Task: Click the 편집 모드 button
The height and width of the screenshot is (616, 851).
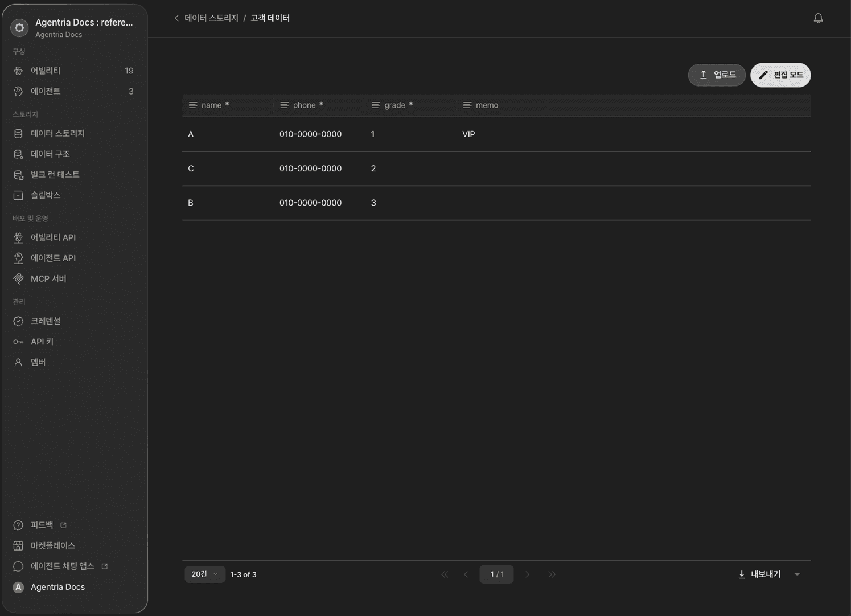Action: 780,75
